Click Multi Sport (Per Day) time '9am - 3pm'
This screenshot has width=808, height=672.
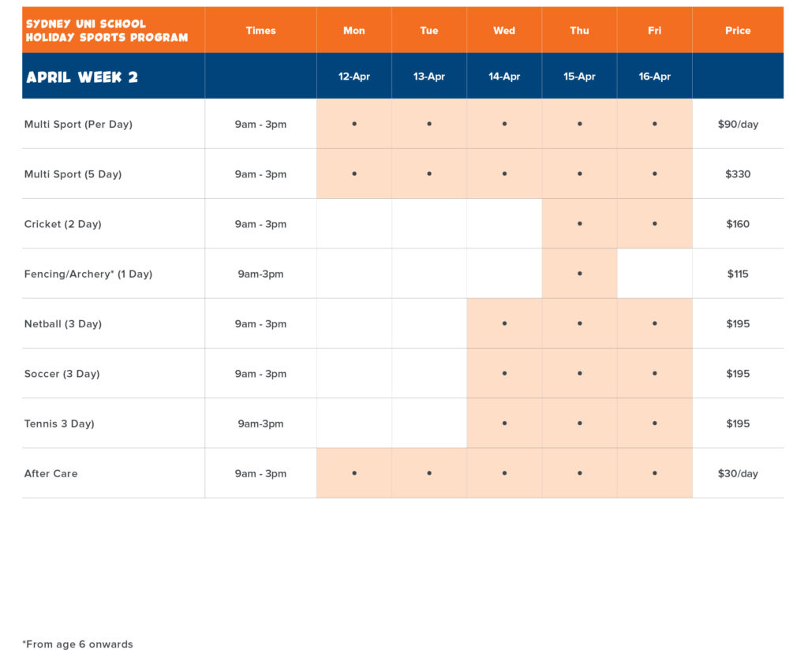coord(260,124)
